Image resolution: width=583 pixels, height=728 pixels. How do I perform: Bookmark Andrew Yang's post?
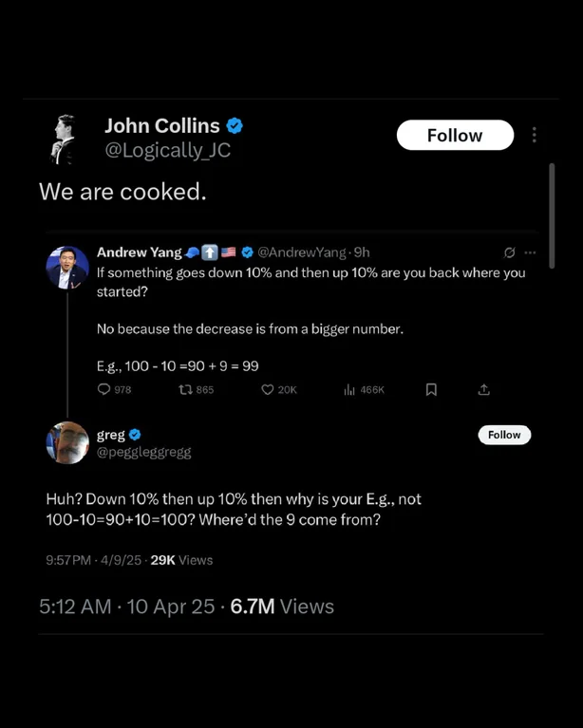pos(431,389)
